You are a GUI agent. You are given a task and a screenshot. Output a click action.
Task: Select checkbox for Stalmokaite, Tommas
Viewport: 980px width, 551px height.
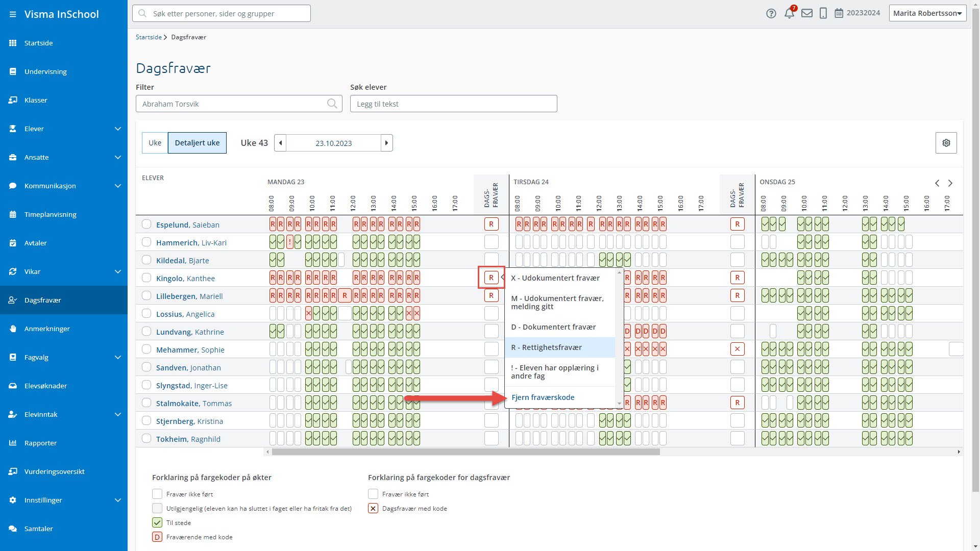coord(146,403)
